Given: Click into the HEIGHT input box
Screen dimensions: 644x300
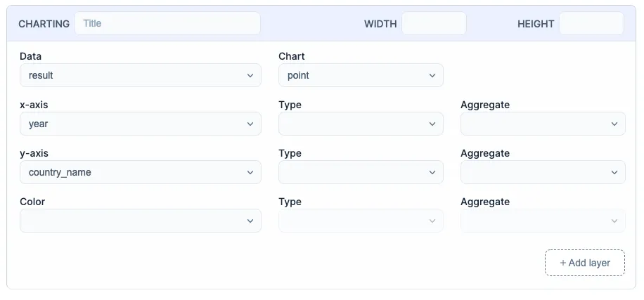Looking at the screenshot, I should click(x=591, y=23).
